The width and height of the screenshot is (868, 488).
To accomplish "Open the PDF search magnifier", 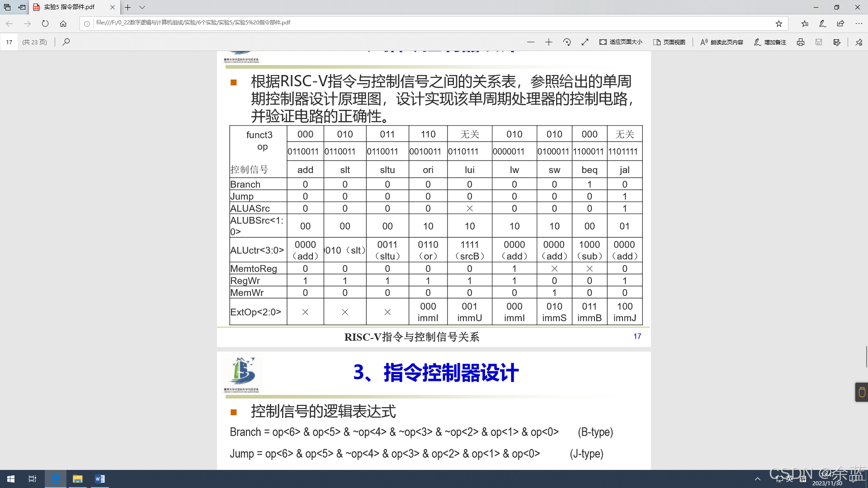I will click(66, 42).
